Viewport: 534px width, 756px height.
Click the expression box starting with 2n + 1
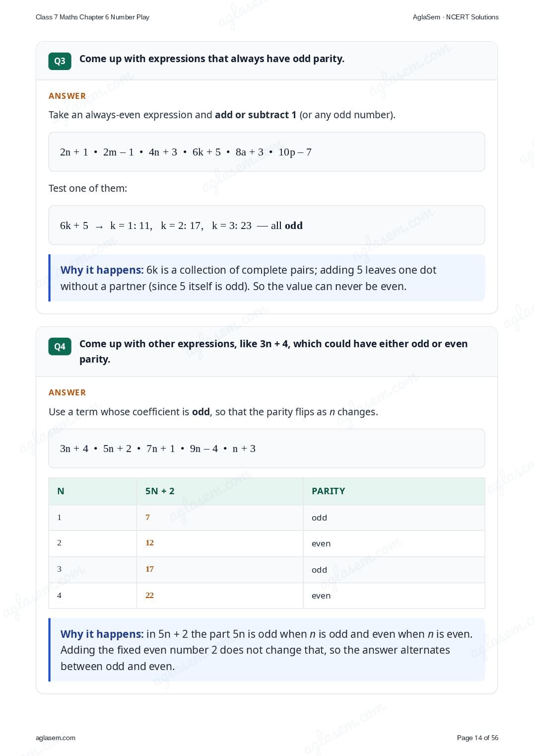tap(267, 152)
